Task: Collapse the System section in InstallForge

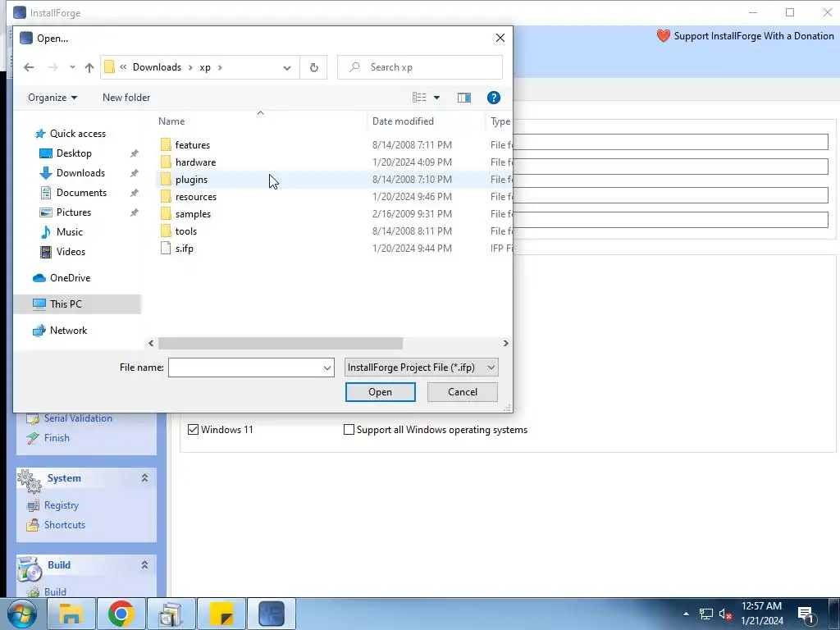Action: click(144, 478)
